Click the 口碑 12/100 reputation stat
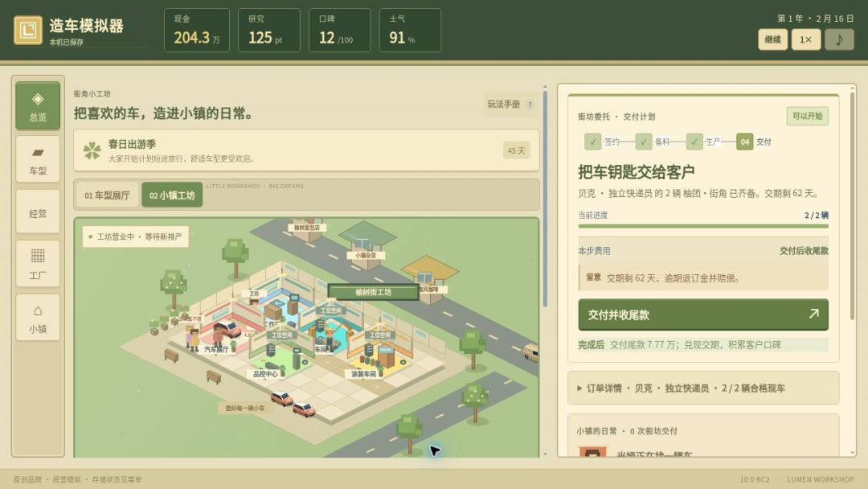 tap(339, 31)
